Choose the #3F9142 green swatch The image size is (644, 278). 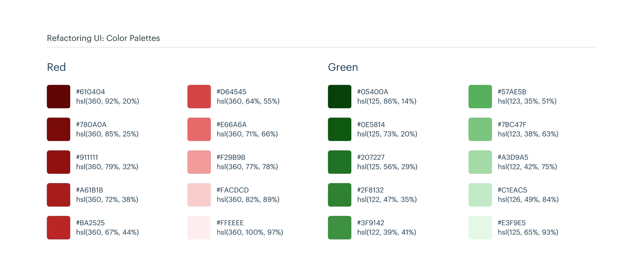coord(340,227)
